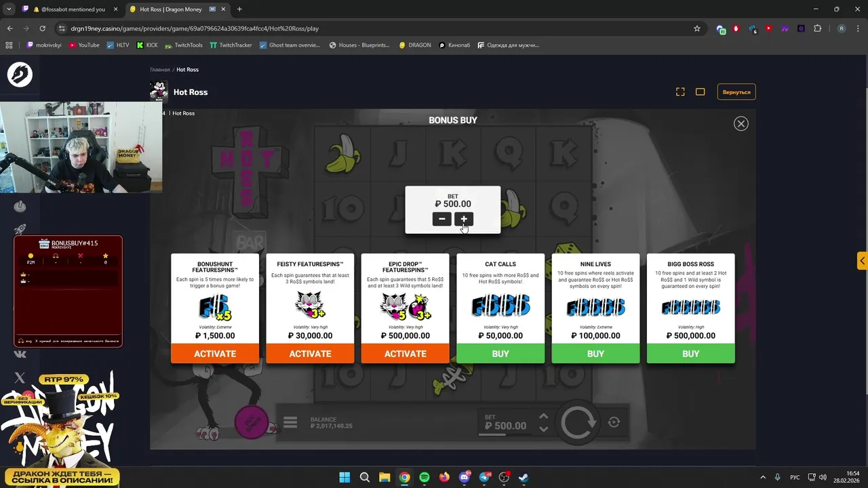Click the Bonushunt FS x5 card icon
868x488 pixels.
[215, 308]
